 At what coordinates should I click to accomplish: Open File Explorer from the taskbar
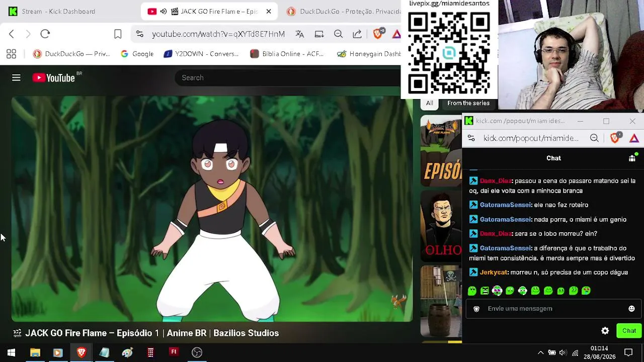[x=35, y=352]
